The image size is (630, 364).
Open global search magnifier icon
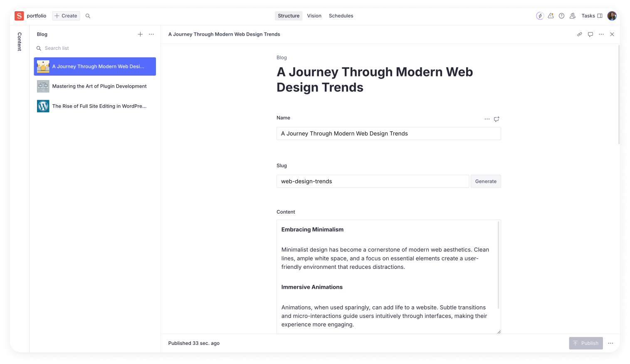pos(88,16)
